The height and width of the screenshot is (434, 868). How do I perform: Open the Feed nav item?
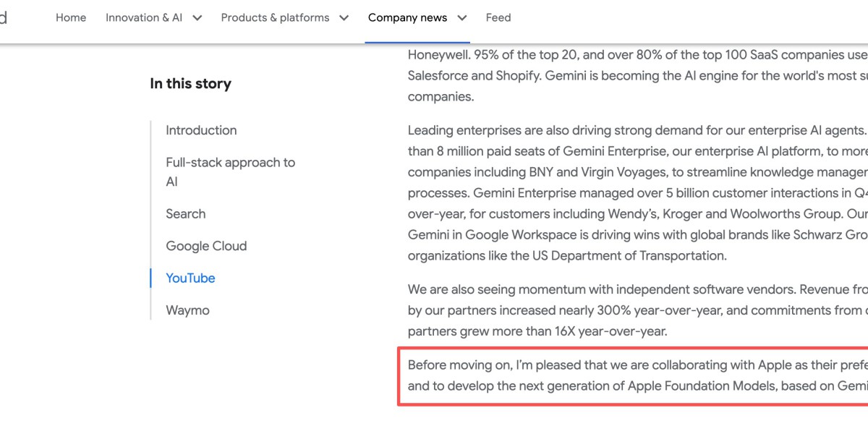(498, 17)
